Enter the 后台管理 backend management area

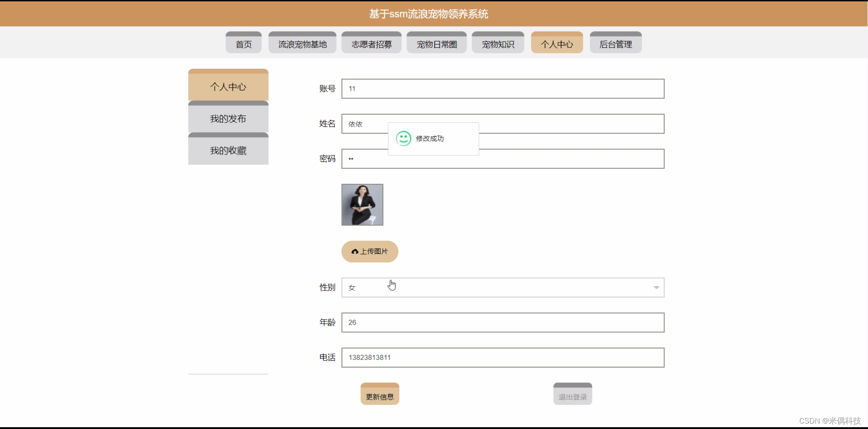616,42
